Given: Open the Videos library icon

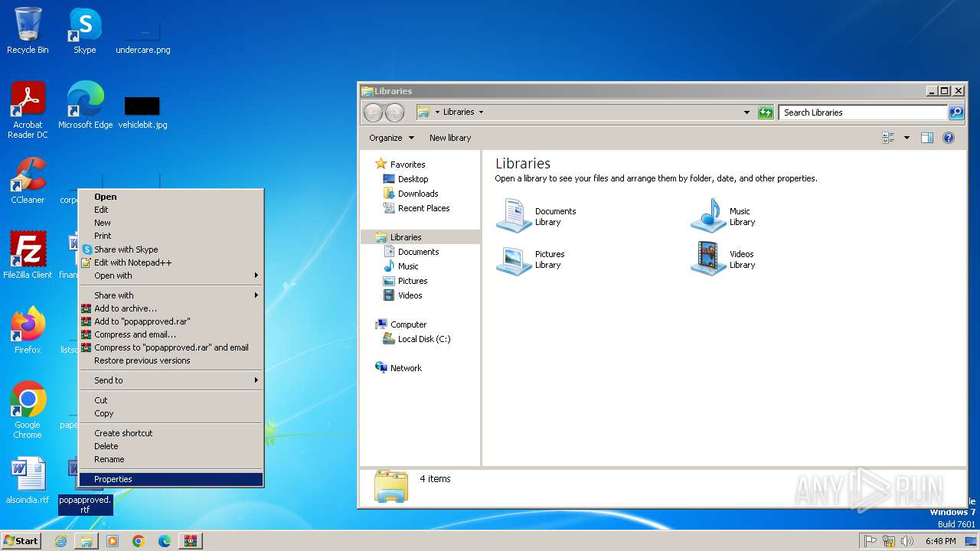Looking at the screenshot, I should click(724, 259).
